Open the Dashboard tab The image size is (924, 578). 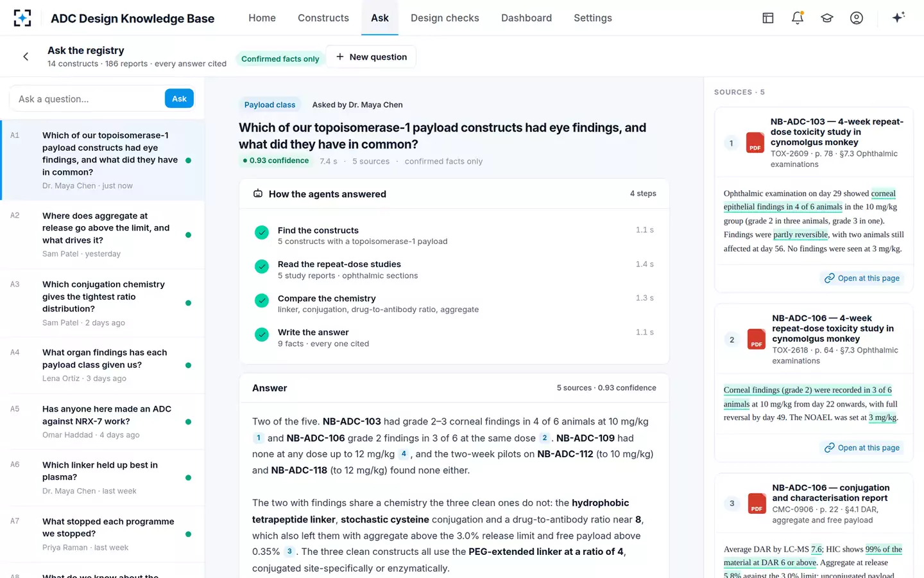point(526,18)
